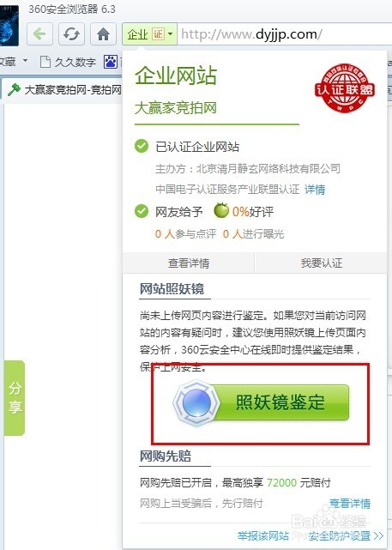
Task: Open the 久久数字 bookmark
Action: [68, 62]
